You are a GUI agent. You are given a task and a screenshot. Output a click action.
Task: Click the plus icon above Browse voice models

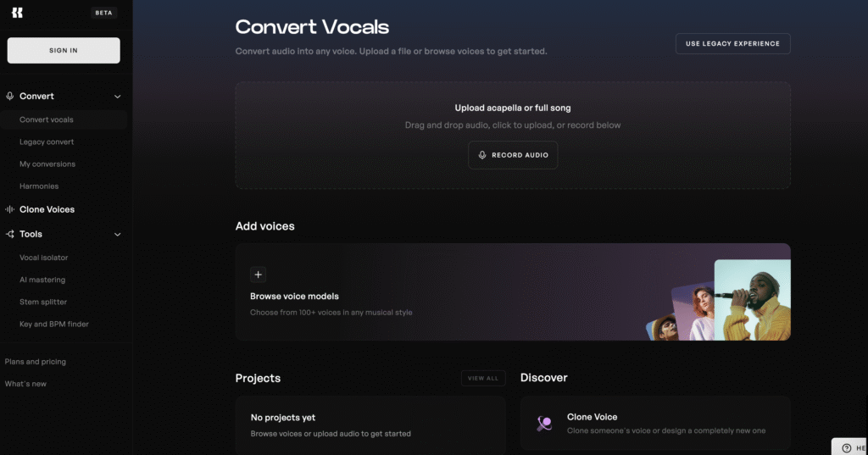click(x=258, y=275)
